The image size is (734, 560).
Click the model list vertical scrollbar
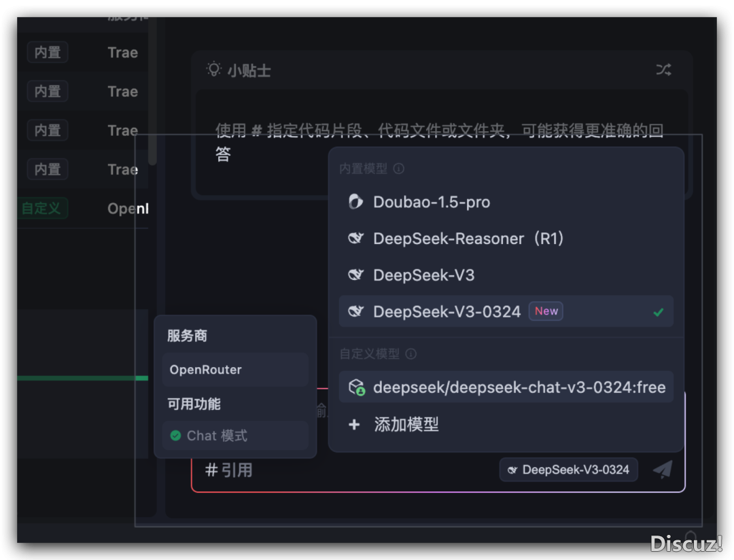tap(152, 91)
